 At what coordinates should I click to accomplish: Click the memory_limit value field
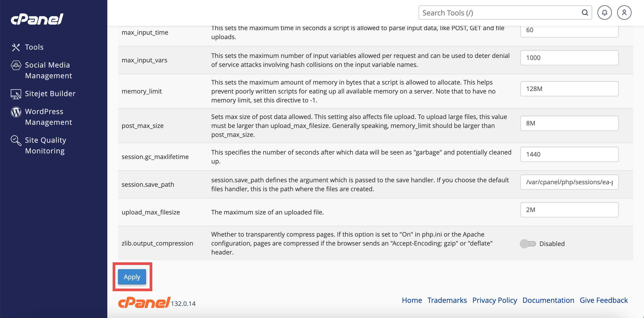pos(569,89)
